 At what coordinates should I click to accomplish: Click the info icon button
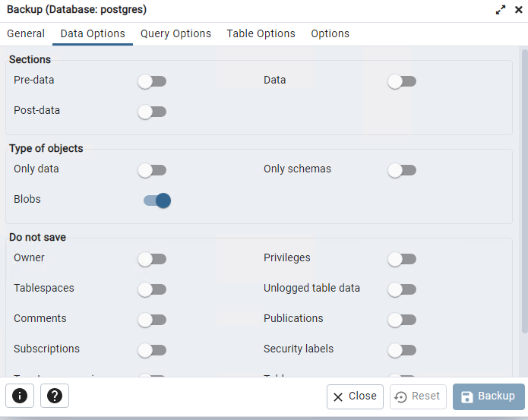pyautogui.click(x=20, y=396)
